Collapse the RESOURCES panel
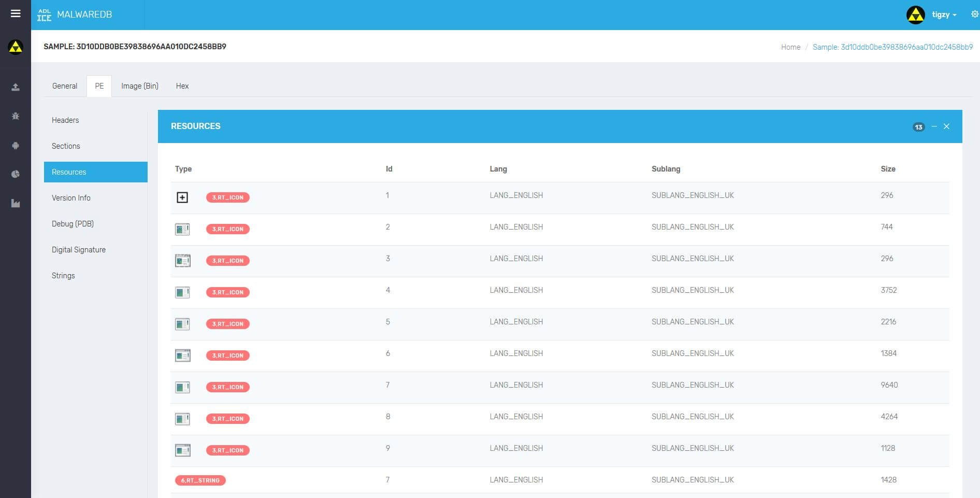This screenshot has width=980, height=498. pos(934,126)
